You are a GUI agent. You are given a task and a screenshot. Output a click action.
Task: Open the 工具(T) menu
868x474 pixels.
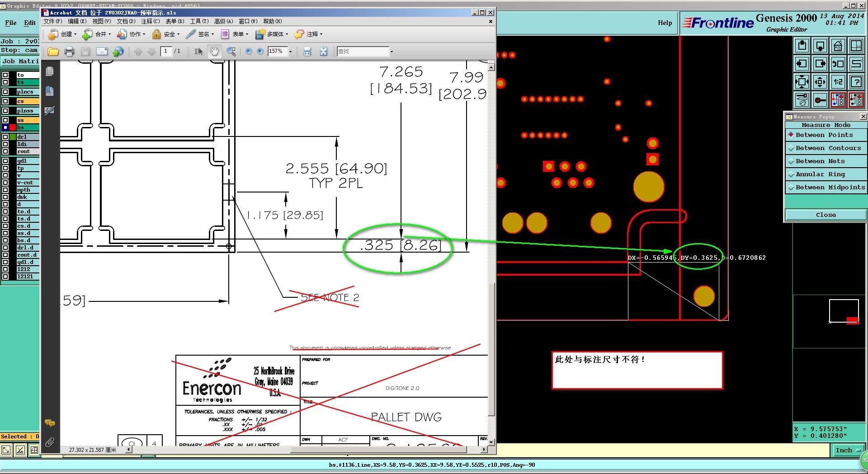pos(199,21)
